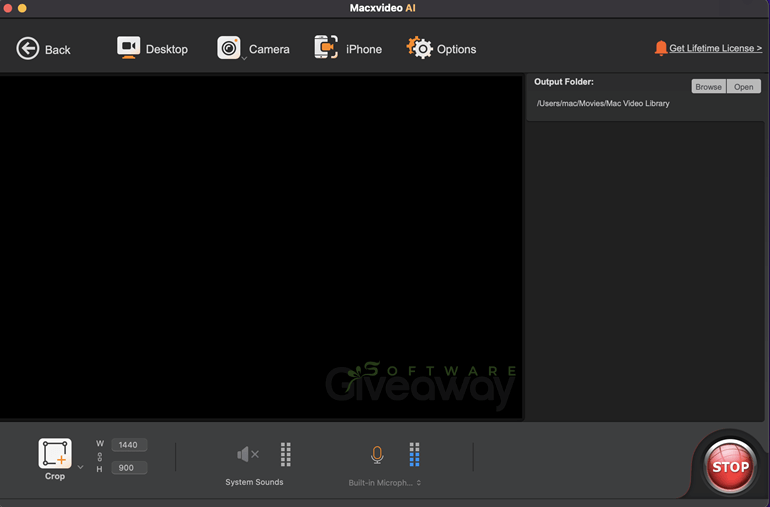This screenshot has height=507, width=770.
Task: Click the orange bell notification icon
Action: click(x=661, y=48)
